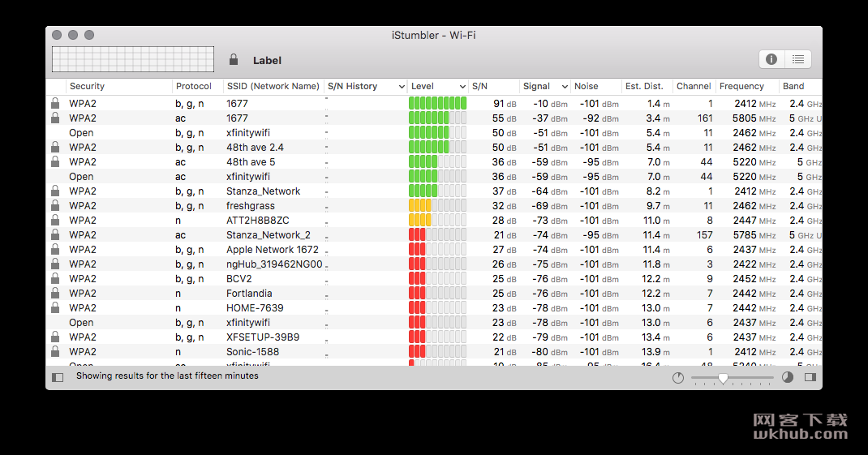Image resolution: width=868 pixels, height=455 pixels.
Task: Click the status text about fifteen minutes
Action: coord(167,376)
